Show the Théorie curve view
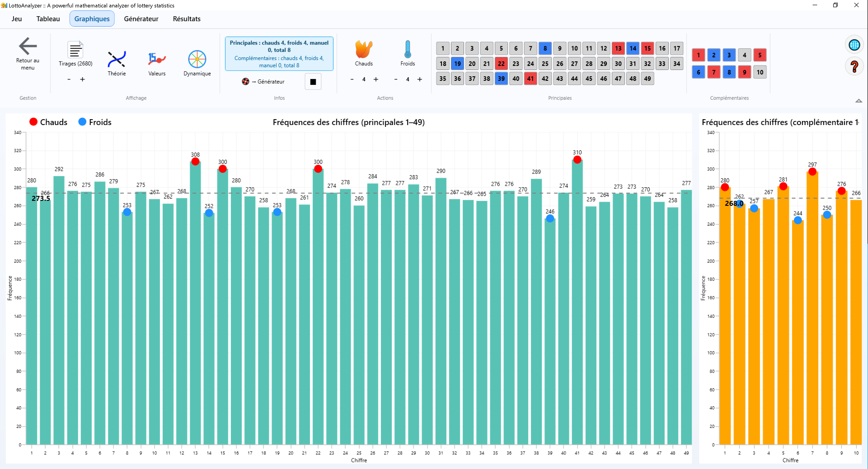 click(x=116, y=59)
